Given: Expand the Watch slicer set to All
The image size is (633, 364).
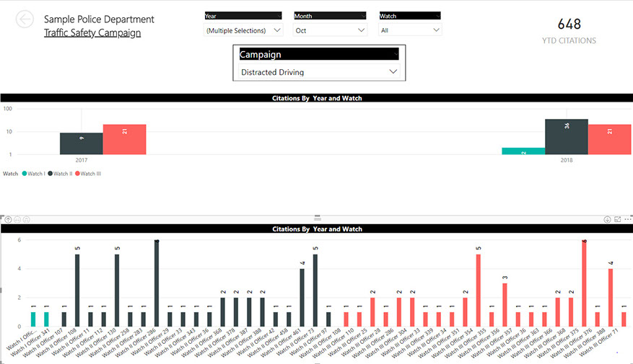Looking at the screenshot, I should click(410, 30).
